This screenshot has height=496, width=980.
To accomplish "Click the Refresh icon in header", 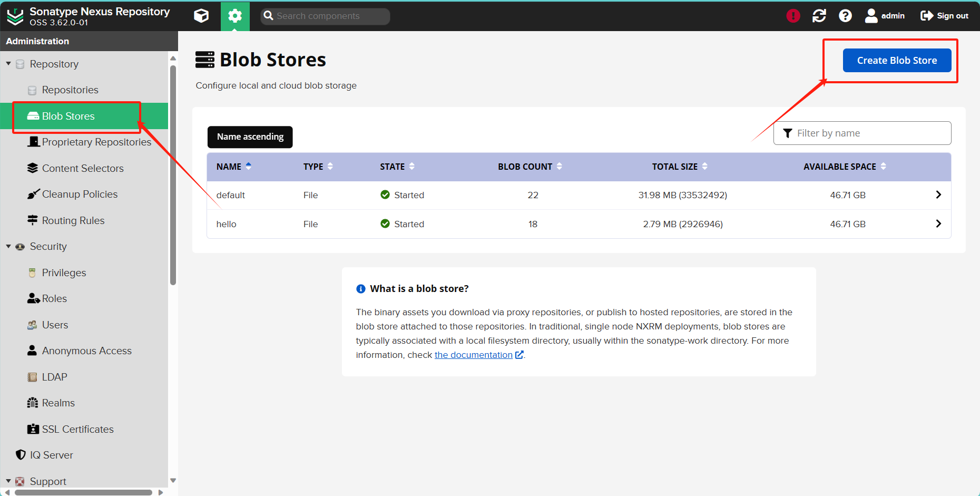I will click(x=819, y=16).
